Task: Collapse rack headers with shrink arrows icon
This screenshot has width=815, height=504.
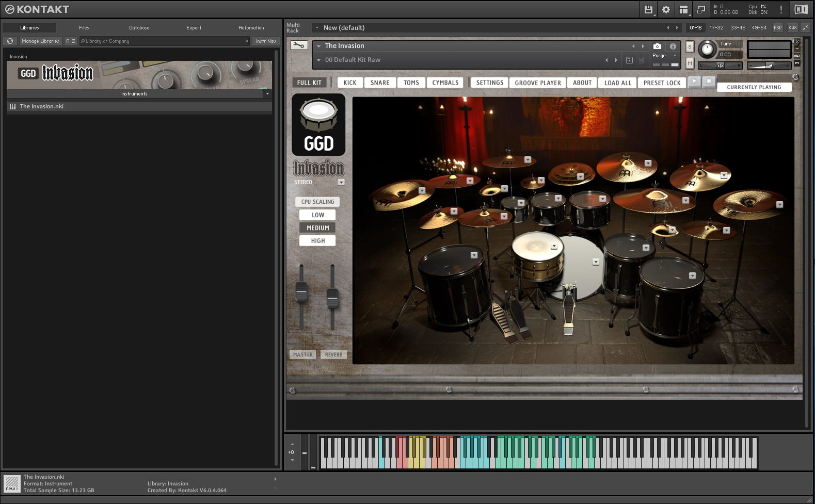Action: pos(805,27)
